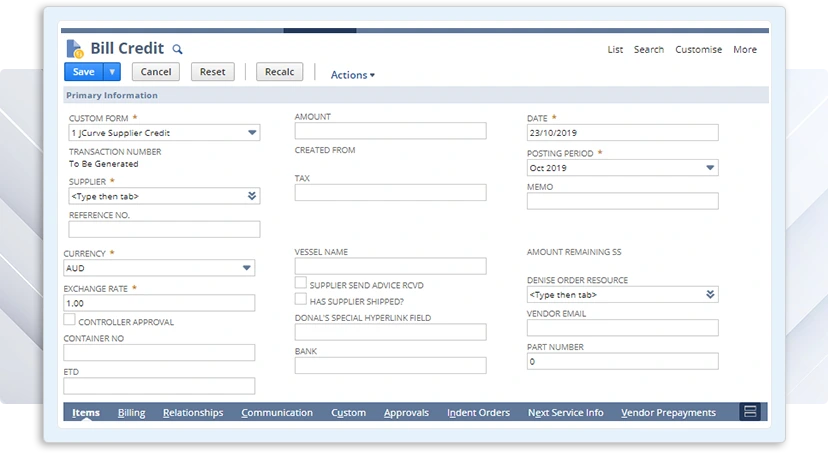This screenshot has height=453, width=828.
Task: Click the Reset button
Action: click(212, 72)
